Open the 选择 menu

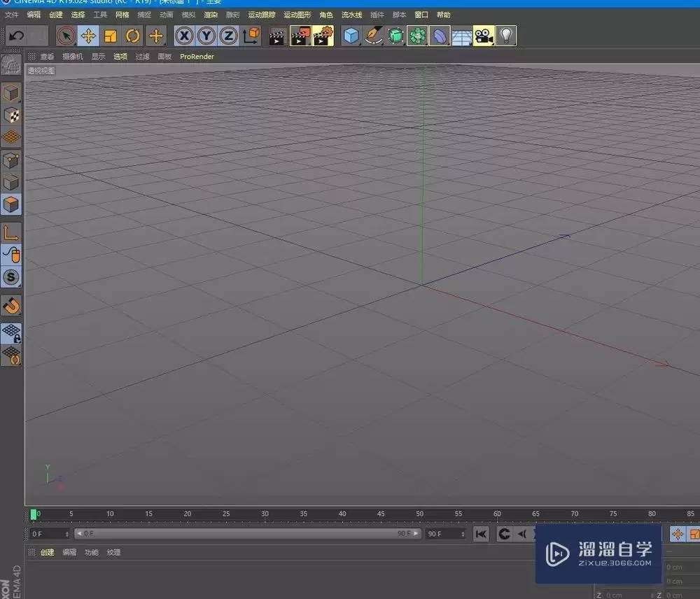coord(78,15)
